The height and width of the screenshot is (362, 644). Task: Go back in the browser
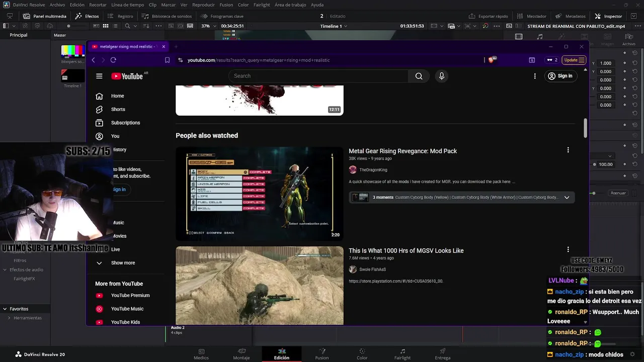(93, 60)
